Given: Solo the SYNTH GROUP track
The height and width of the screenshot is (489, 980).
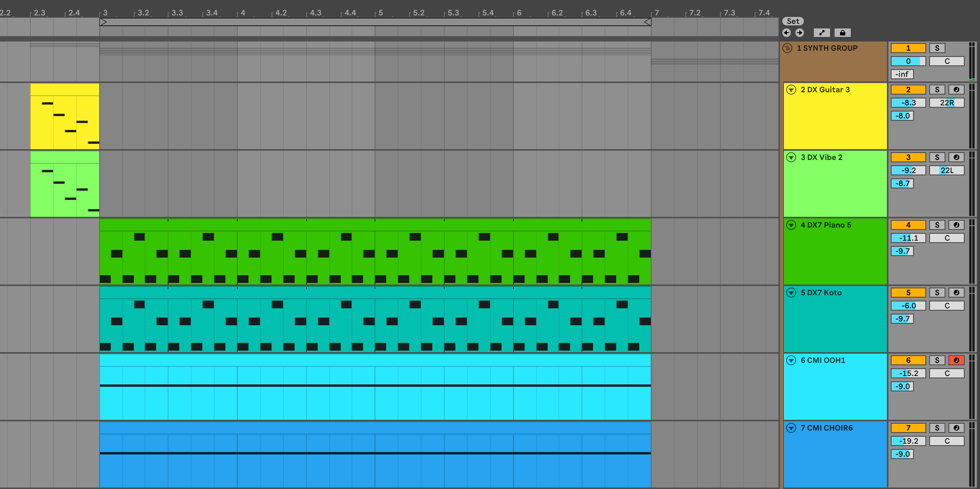Looking at the screenshot, I should click(937, 48).
